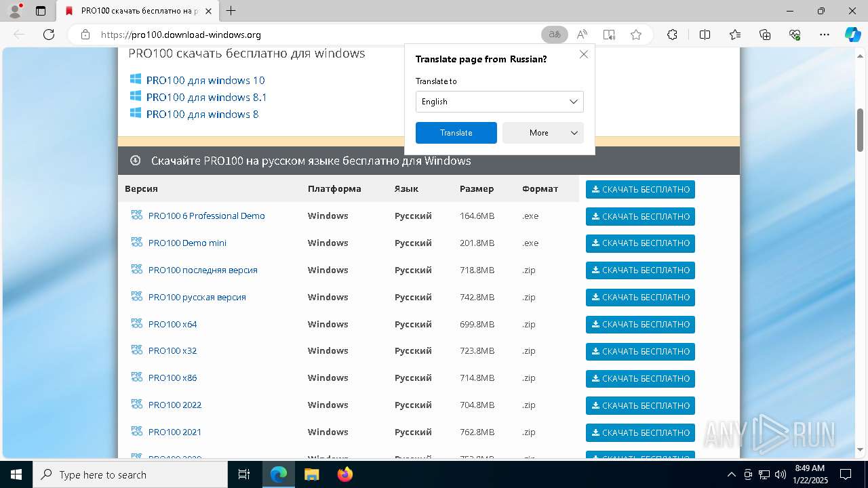Image resolution: width=868 pixels, height=488 pixels.
Task: Open PRO100 x86 link
Action: click(172, 378)
